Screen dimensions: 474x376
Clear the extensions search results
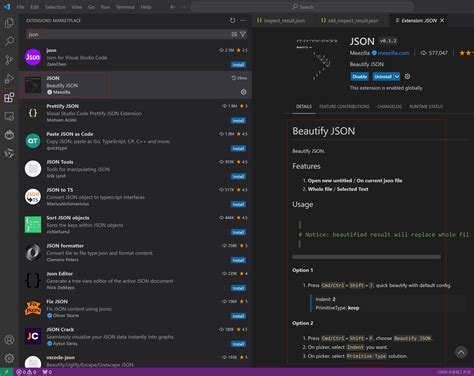(234, 34)
